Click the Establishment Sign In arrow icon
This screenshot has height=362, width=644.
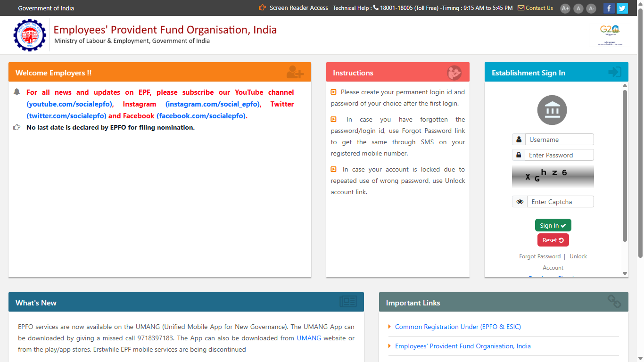point(615,72)
